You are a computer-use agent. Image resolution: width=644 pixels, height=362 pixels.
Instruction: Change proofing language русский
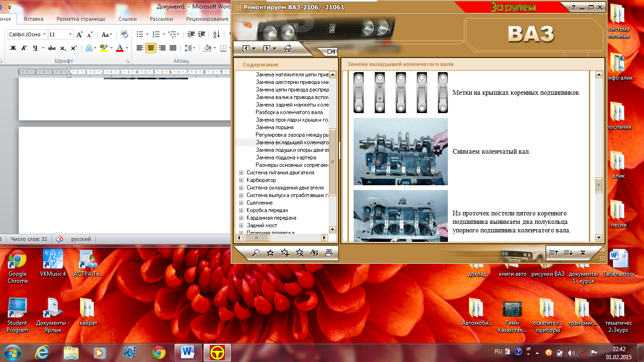point(81,239)
